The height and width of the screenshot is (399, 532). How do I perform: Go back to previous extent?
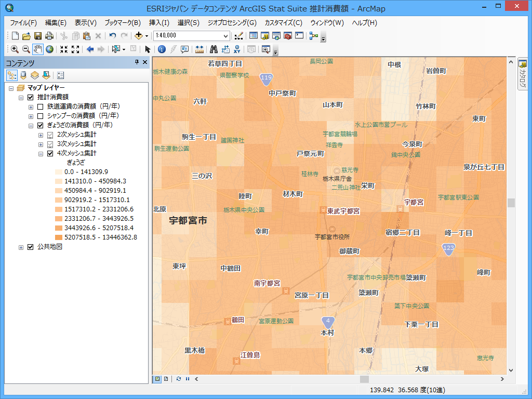[x=90, y=49]
